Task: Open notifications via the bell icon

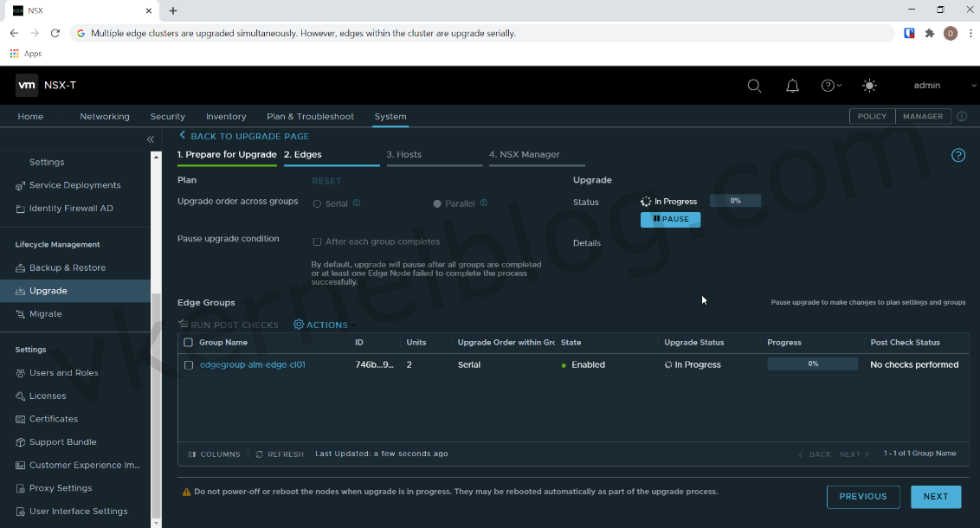Action: pyautogui.click(x=792, y=86)
